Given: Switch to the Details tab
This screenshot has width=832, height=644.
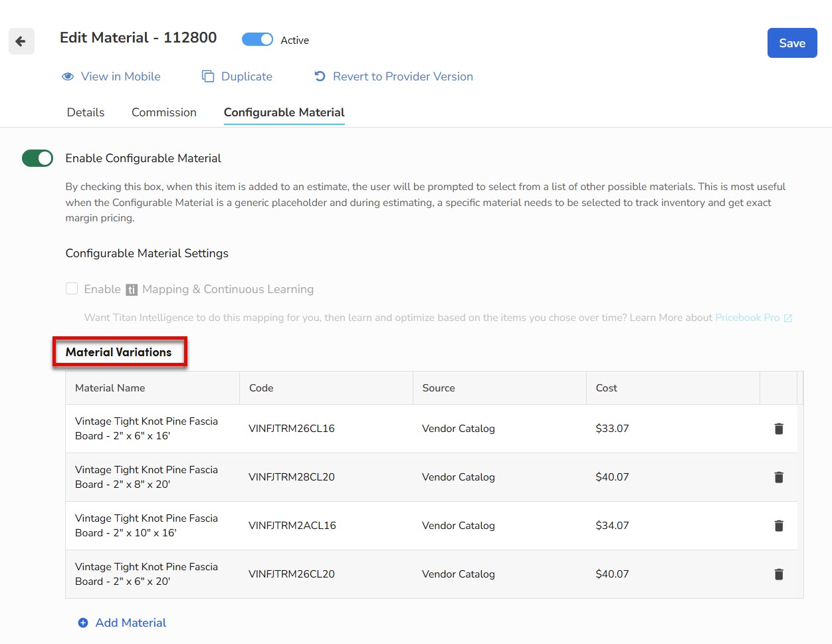Looking at the screenshot, I should pos(86,112).
